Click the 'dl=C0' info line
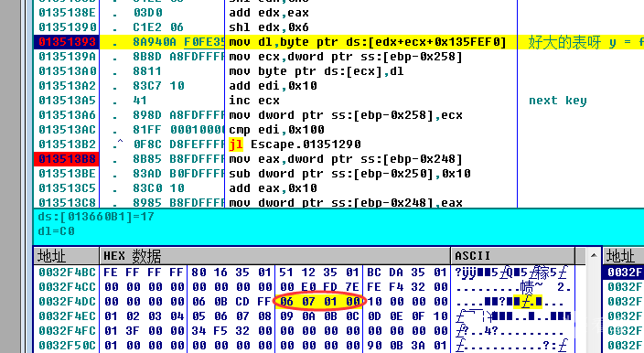 coord(57,231)
